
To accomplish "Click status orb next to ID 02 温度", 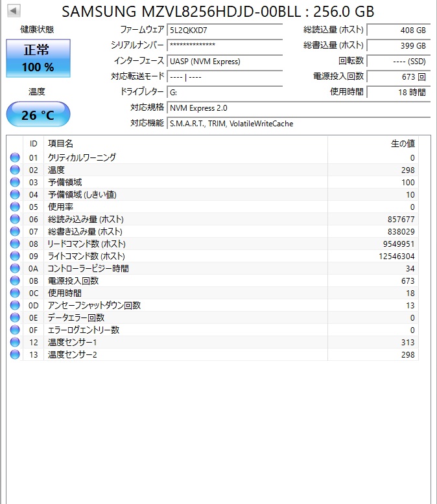I will coord(15,170).
